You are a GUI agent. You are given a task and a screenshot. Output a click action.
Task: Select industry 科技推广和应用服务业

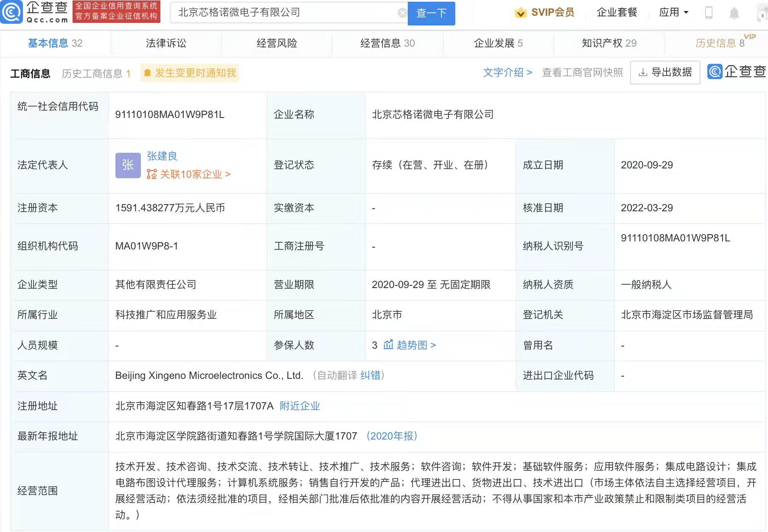click(x=166, y=314)
